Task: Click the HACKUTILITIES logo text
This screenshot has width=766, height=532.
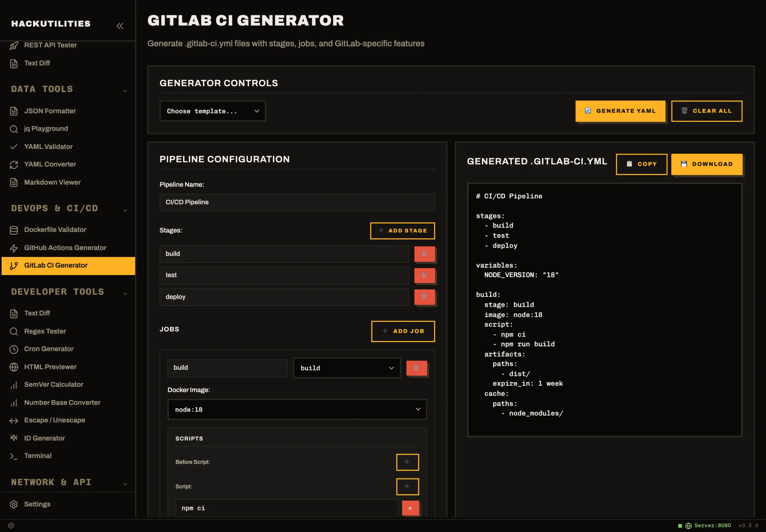Action: 51,24
